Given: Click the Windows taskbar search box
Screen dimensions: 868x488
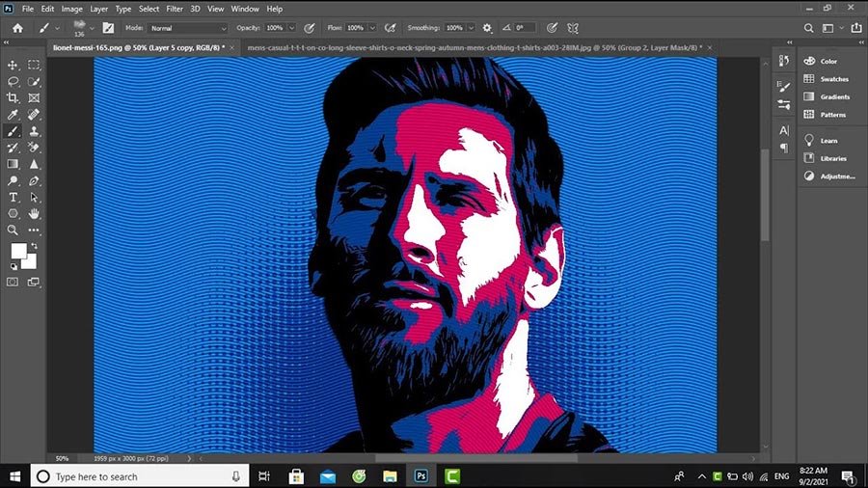Looking at the screenshot, I should (x=139, y=476).
